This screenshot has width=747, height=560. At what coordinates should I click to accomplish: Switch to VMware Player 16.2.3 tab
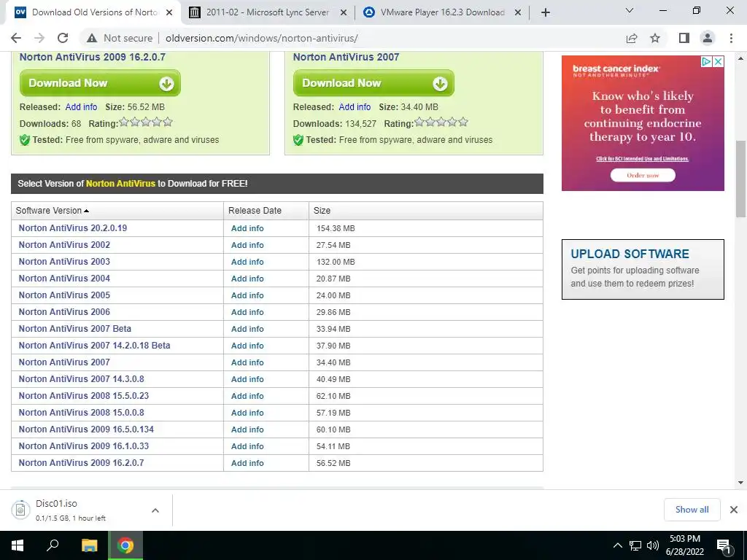[441, 13]
